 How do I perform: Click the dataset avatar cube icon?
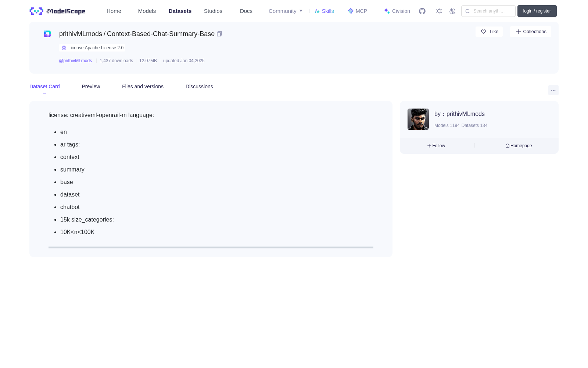click(47, 34)
